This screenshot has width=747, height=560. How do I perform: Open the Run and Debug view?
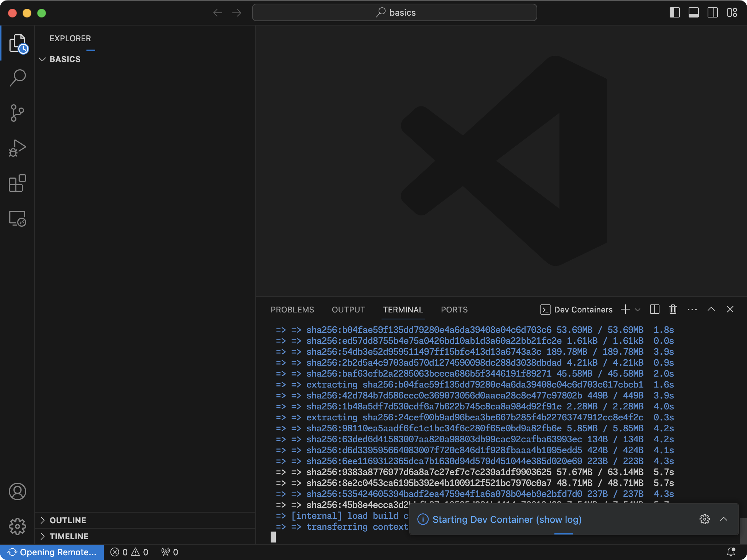tap(18, 148)
